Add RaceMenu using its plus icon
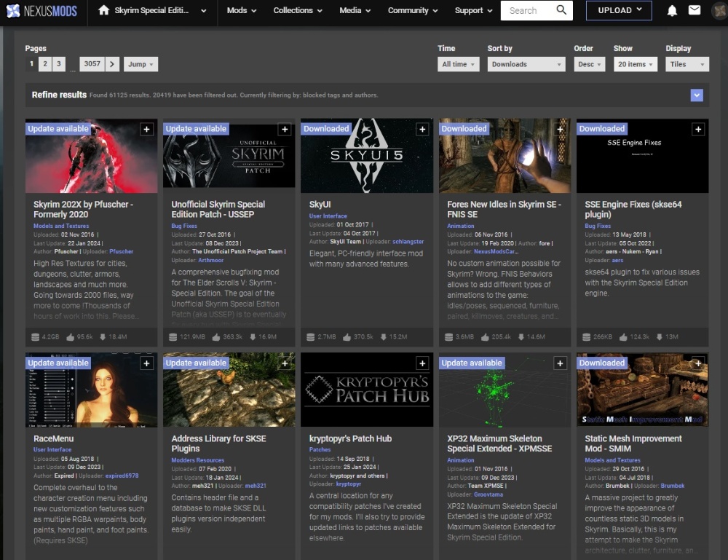The height and width of the screenshot is (560, 728). tap(147, 363)
